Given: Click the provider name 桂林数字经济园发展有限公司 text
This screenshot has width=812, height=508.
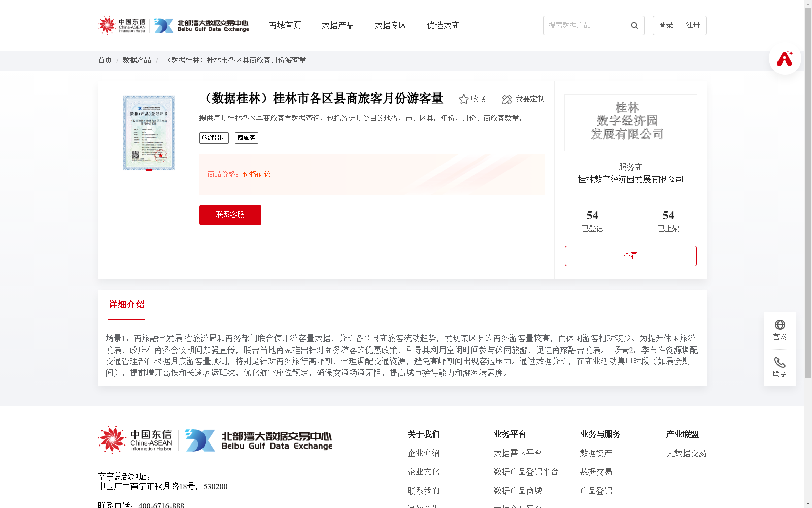Looking at the screenshot, I should [631, 179].
